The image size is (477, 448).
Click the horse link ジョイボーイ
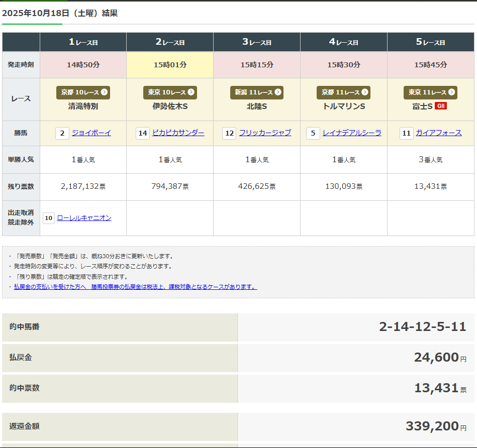pyautogui.click(x=91, y=133)
